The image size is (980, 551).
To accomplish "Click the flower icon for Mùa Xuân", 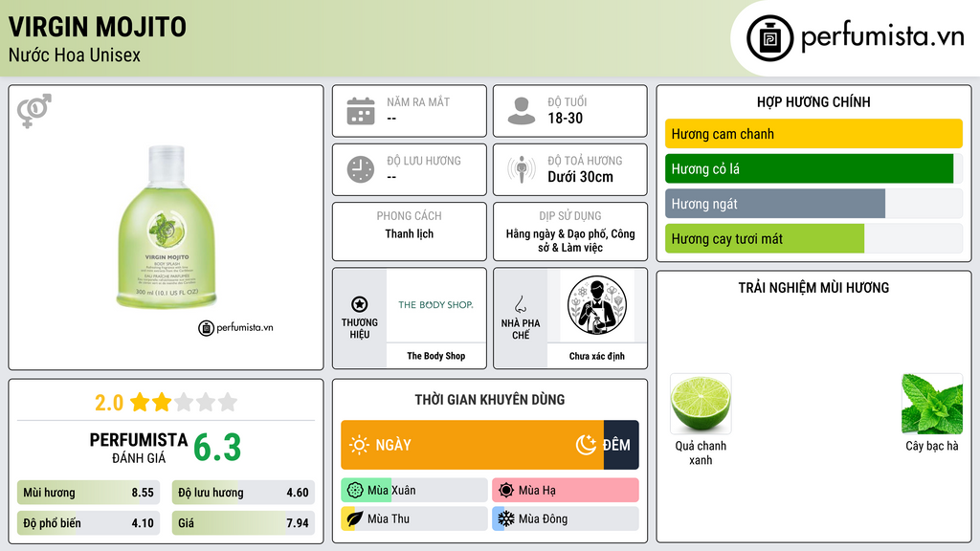I will click(355, 491).
